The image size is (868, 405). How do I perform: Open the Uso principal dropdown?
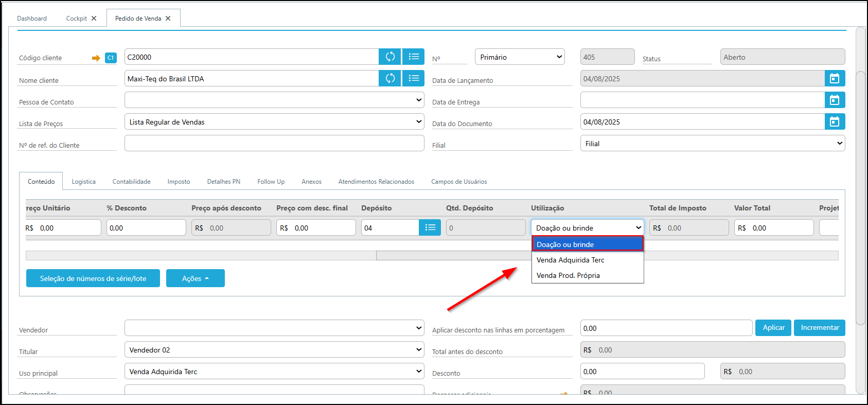click(x=274, y=371)
